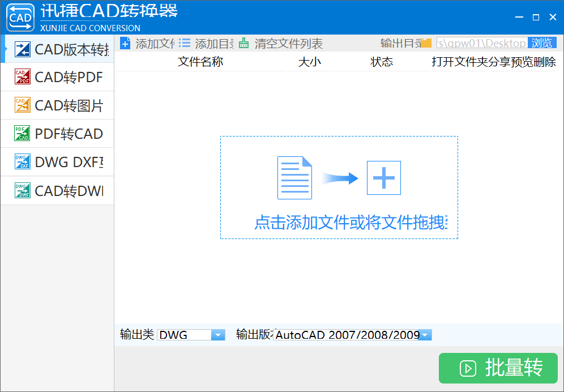Select the CAD转图片 sidebar icon
The image size is (564, 392).
coord(22,105)
